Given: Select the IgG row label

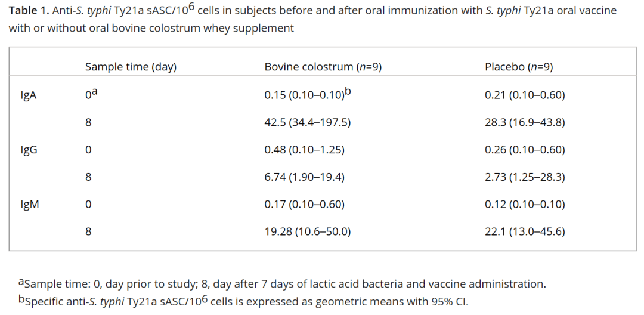Looking at the screenshot, I should coord(29,150).
